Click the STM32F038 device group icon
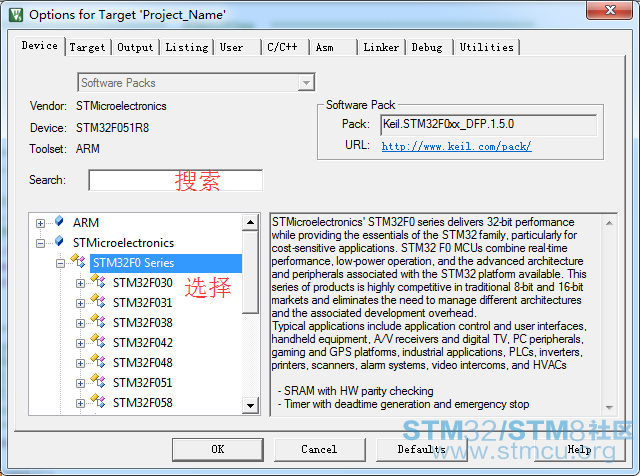The image size is (640, 476). point(98,321)
